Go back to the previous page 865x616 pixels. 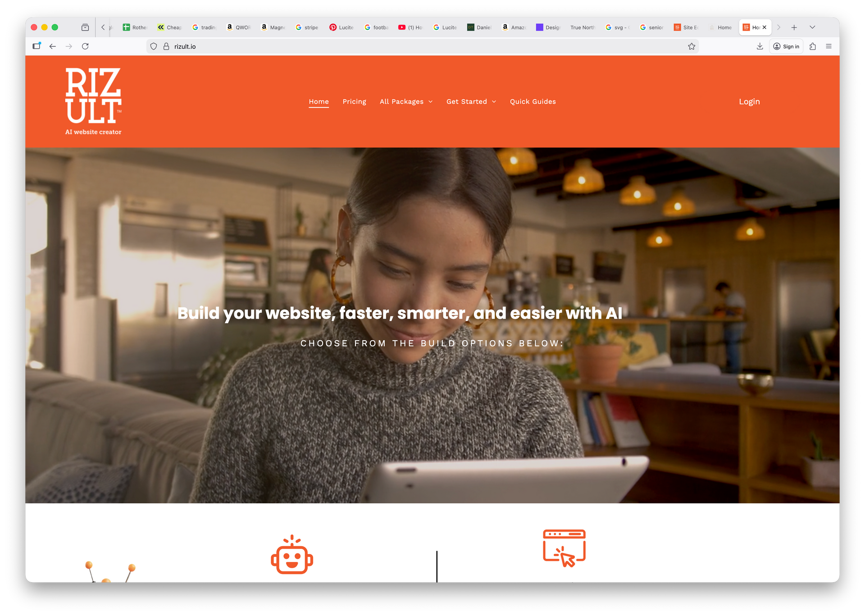pyautogui.click(x=53, y=46)
